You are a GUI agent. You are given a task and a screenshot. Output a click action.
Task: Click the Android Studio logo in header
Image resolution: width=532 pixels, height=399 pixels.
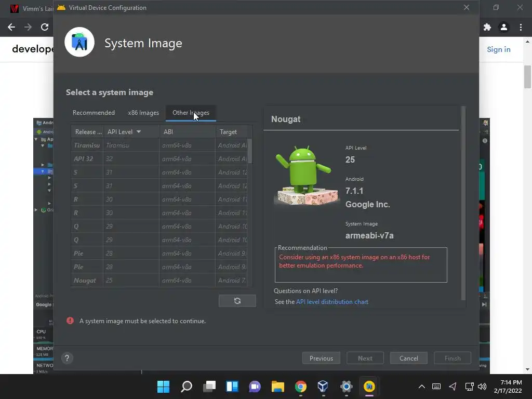[x=79, y=42]
